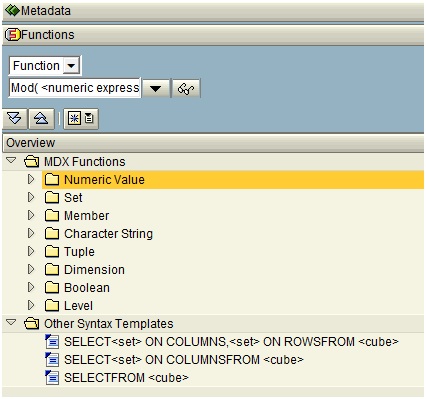Click the Member folder icon
Image resolution: width=426 pixels, height=399 pixels.
pos(52,216)
